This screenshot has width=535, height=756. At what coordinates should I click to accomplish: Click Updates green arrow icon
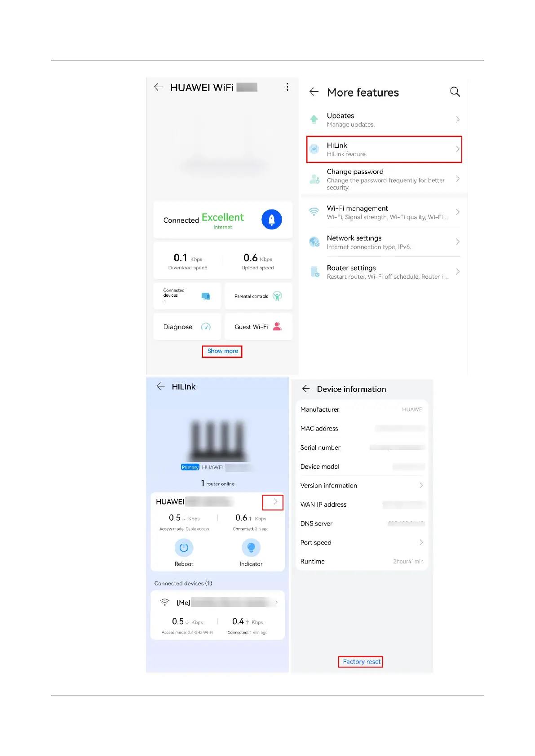point(314,119)
